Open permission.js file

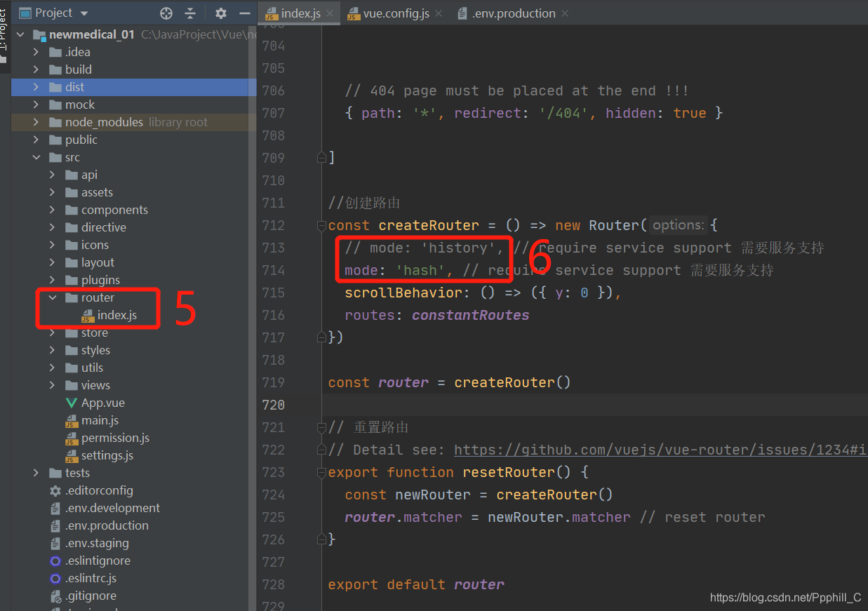(115, 438)
